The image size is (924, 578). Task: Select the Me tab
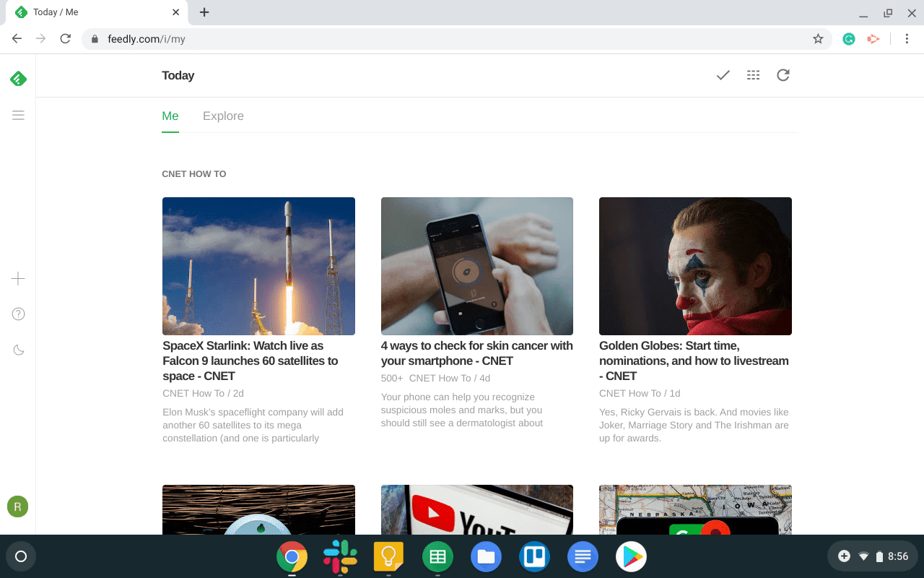pos(170,116)
